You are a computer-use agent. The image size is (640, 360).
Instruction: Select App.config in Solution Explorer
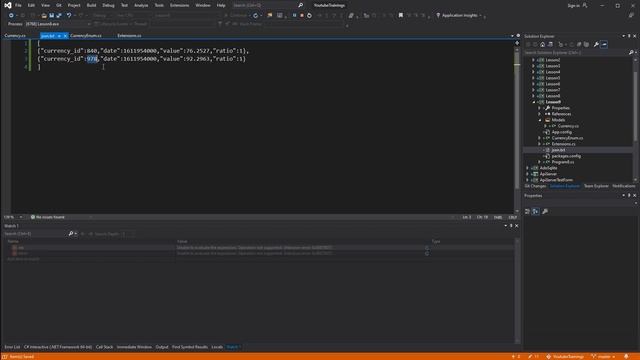[562, 132]
